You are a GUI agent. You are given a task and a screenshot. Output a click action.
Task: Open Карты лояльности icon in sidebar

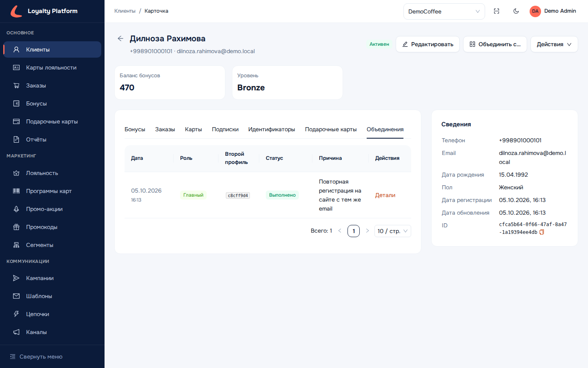[x=16, y=67]
